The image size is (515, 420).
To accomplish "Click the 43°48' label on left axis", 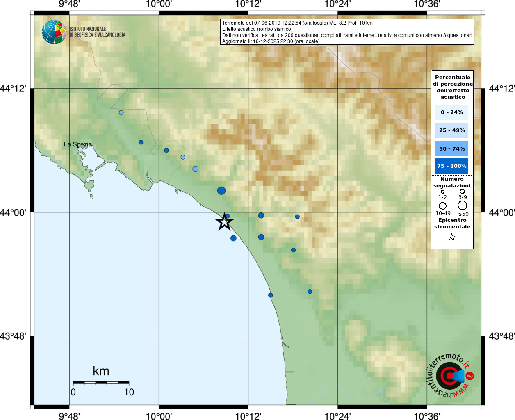I will click(13, 336).
